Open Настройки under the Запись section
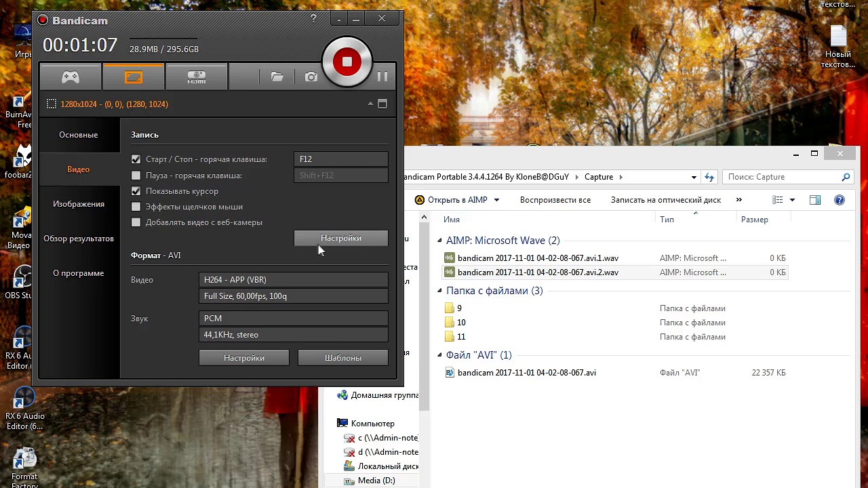868x488 pixels. tap(341, 238)
